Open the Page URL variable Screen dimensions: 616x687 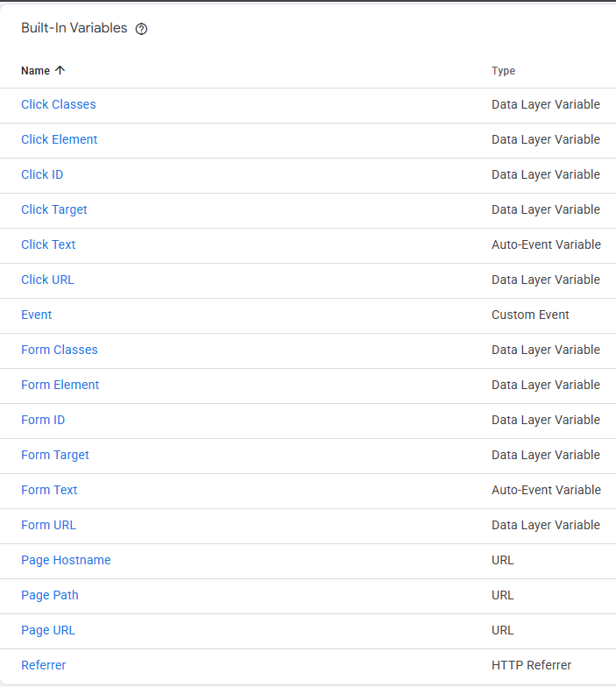48,630
